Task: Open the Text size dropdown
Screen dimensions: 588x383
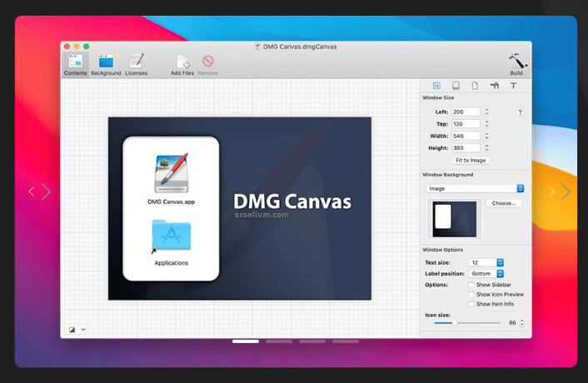Action: 486,263
